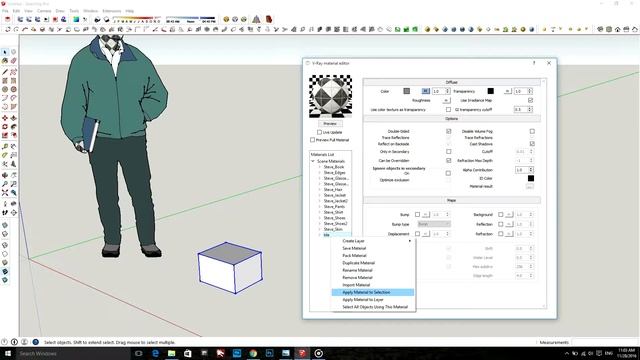Choose the Eraser tool

[x=13, y=61]
